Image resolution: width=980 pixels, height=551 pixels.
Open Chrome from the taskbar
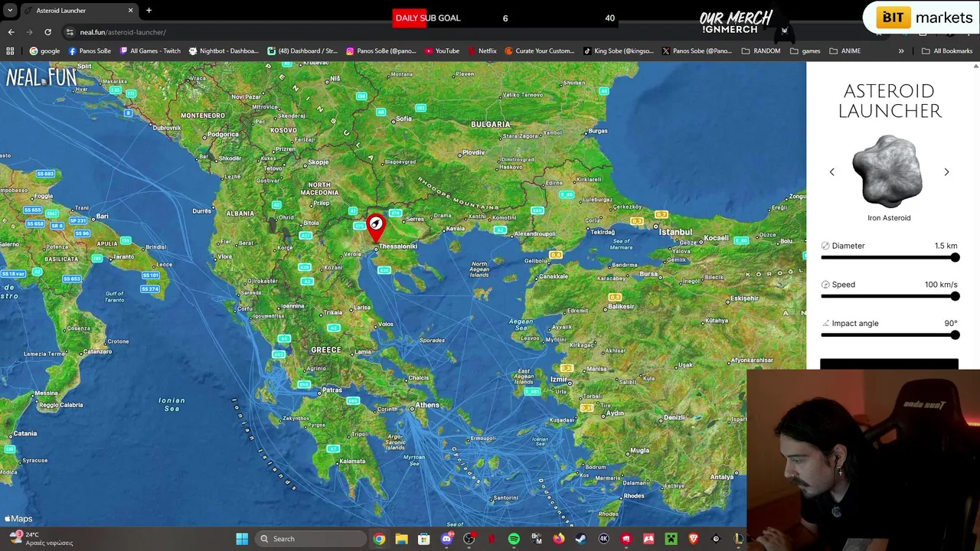pos(379,539)
